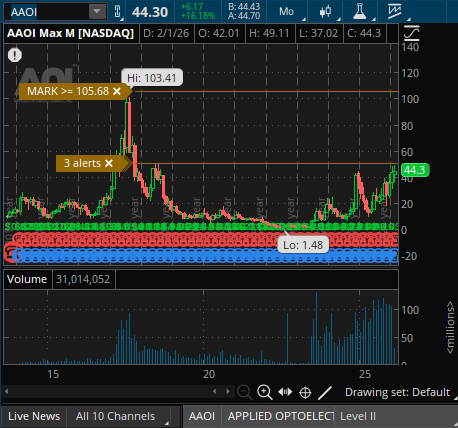458x428 pixels.
Task: Activate the trendline drawing tool
Action: click(325, 392)
